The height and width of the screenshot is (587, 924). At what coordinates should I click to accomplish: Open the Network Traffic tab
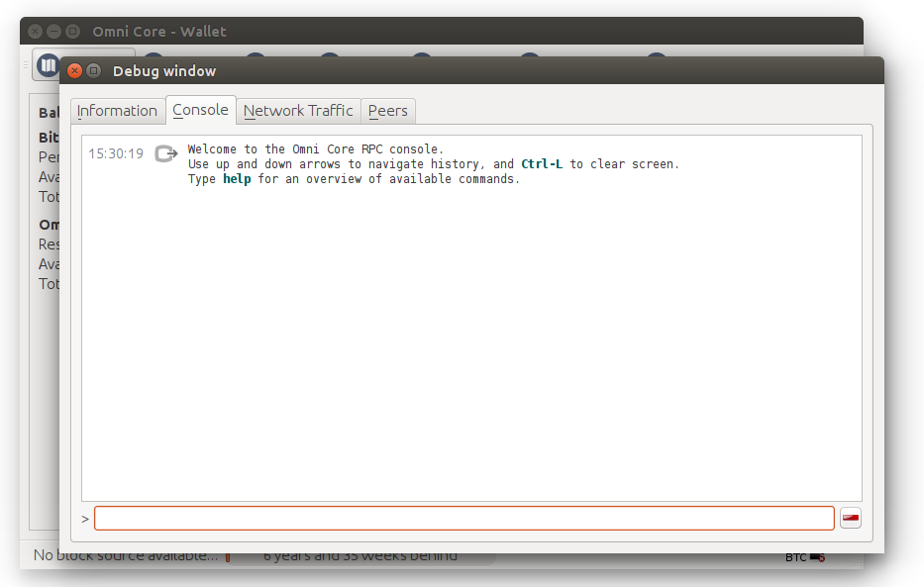click(298, 111)
